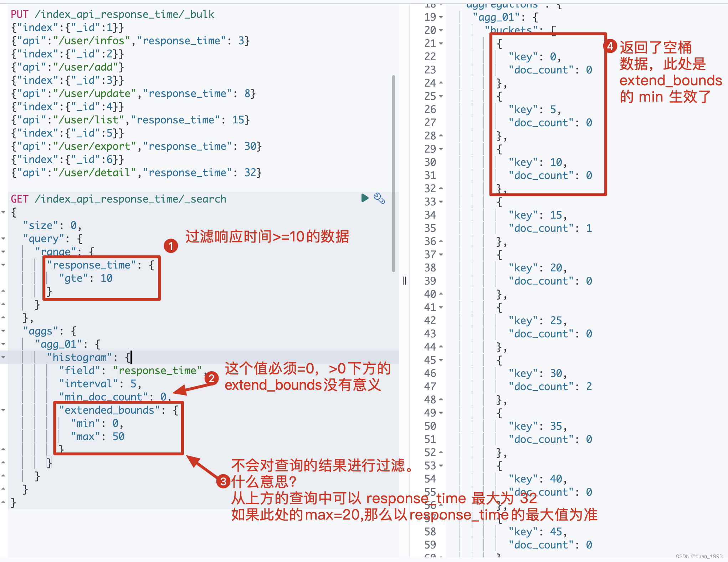This screenshot has width=728, height=562.
Task: Collapse bucket object at line 41
Action: [x=441, y=307]
